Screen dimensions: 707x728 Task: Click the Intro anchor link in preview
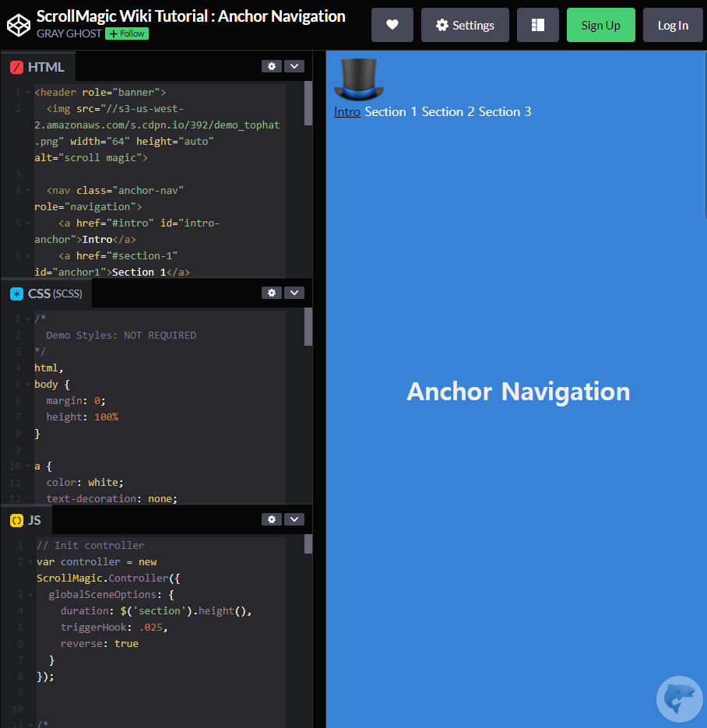(x=346, y=112)
